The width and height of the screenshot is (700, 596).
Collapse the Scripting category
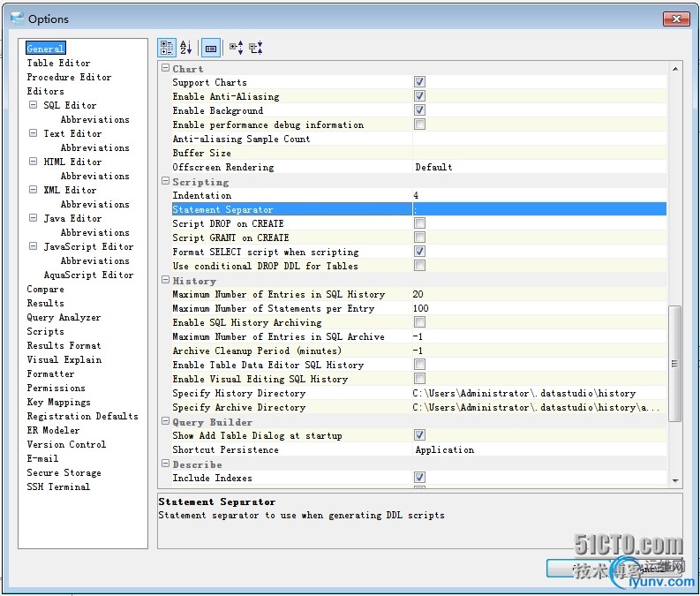click(x=166, y=181)
